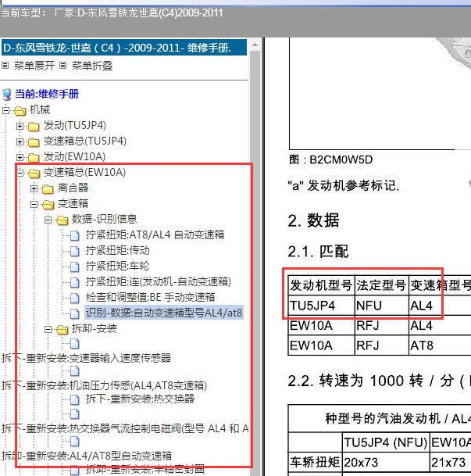
Task: Select 变速箱总(TU5JP4) tree item
Action: click(85, 141)
